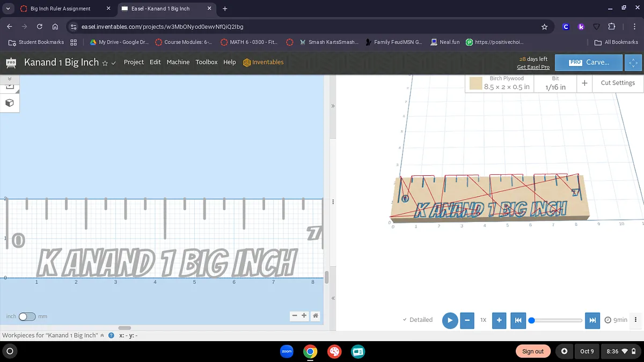This screenshot has height=362, width=644.
Task: Click the blue help question mark icon
Action: [111, 335]
